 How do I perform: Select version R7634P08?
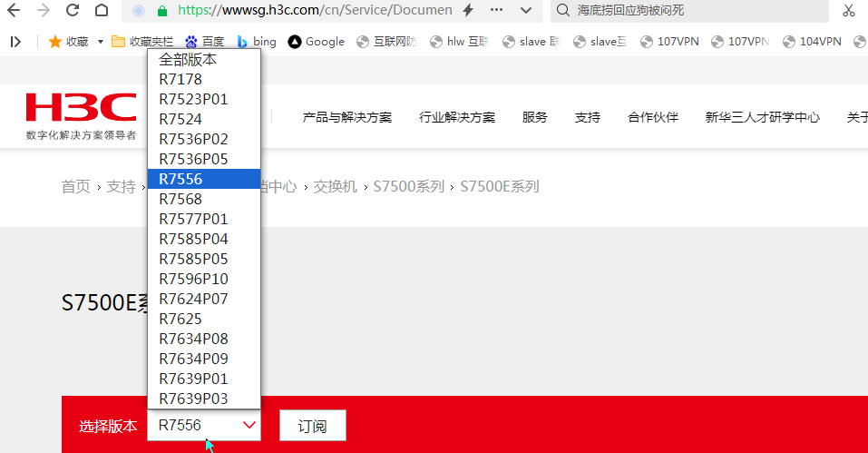204,339
